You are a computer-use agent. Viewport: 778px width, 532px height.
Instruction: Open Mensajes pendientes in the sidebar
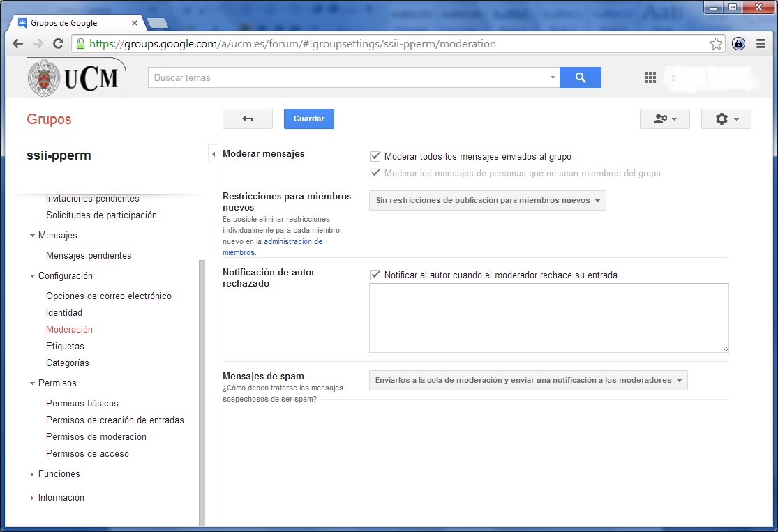89,255
